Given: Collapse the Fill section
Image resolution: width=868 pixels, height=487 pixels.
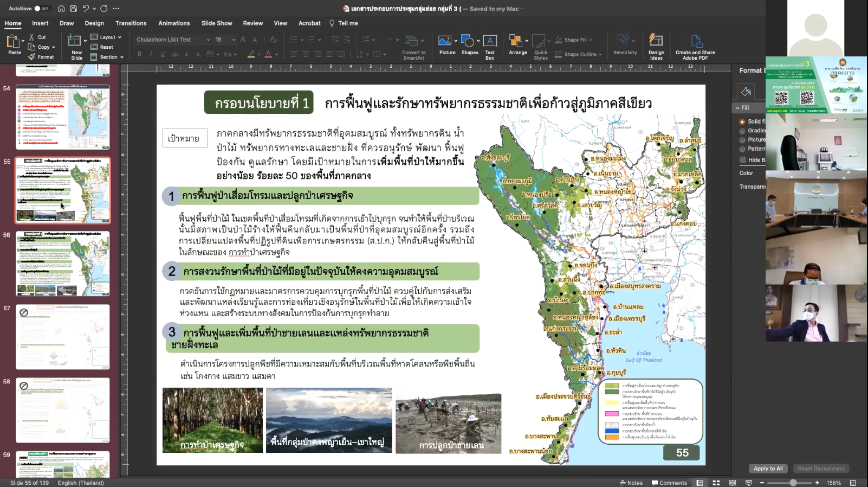Looking at the screenshot, I should pyautogui.click(x=738, y=108).
